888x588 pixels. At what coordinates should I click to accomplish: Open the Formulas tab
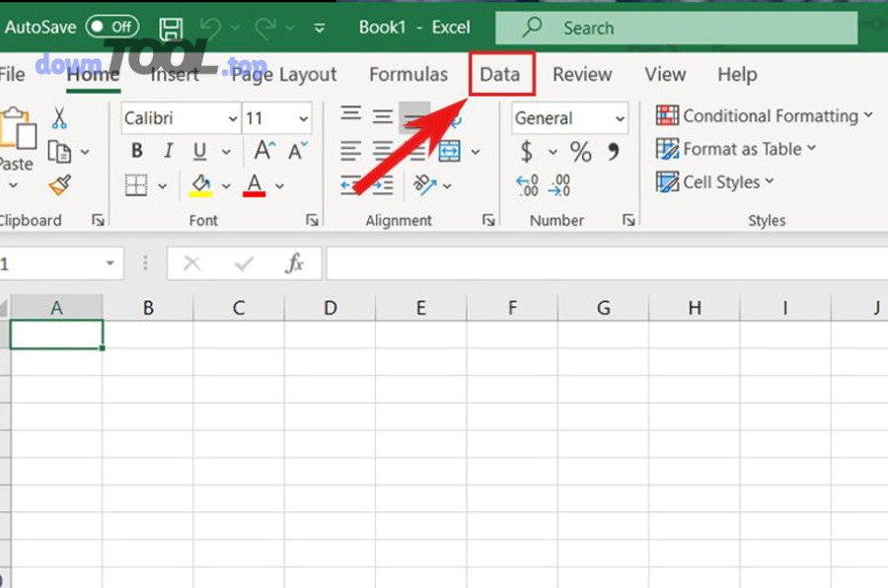click(x=407, y=74)
